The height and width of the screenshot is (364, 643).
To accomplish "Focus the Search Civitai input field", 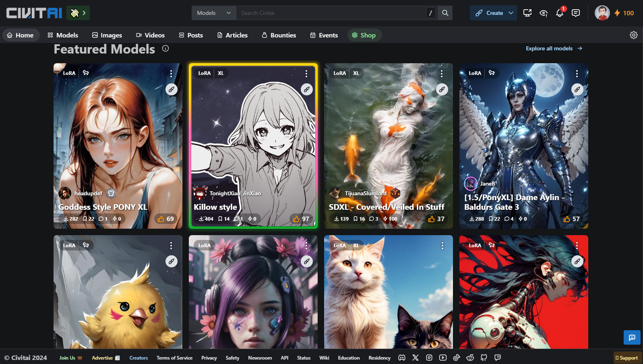I will [331, 13].
